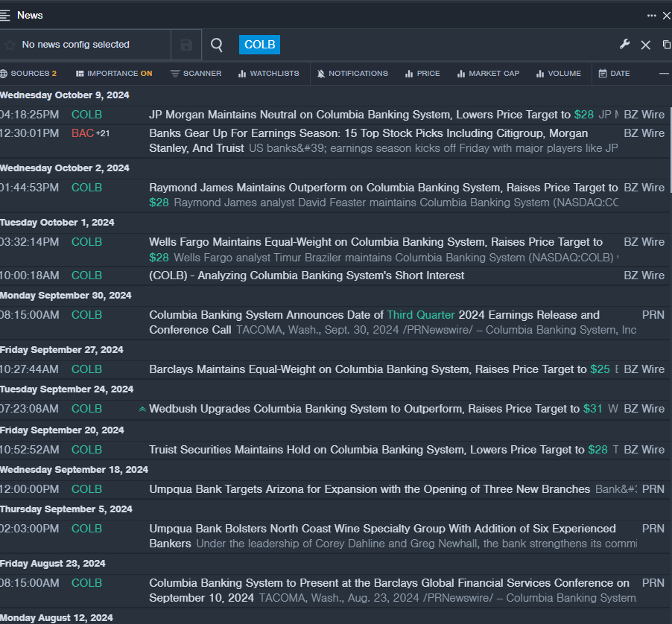Viewport: 672px width, 624px height.
Task: Open the Sources filter dropdown
Action: click(29, 74)
